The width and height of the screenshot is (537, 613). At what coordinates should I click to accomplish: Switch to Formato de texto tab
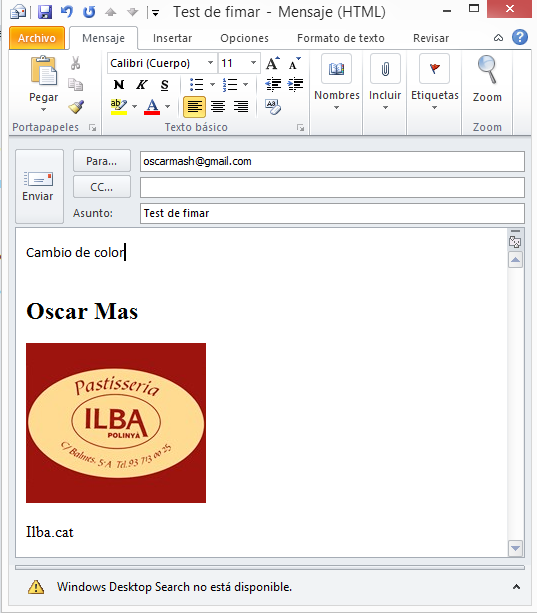[x=340, y=38]
